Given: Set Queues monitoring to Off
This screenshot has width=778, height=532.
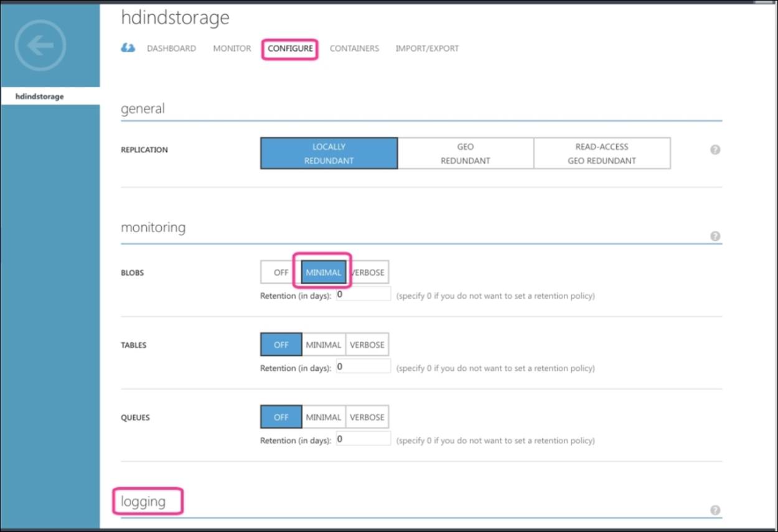Looking at the screenshot, I should (281, 417).
